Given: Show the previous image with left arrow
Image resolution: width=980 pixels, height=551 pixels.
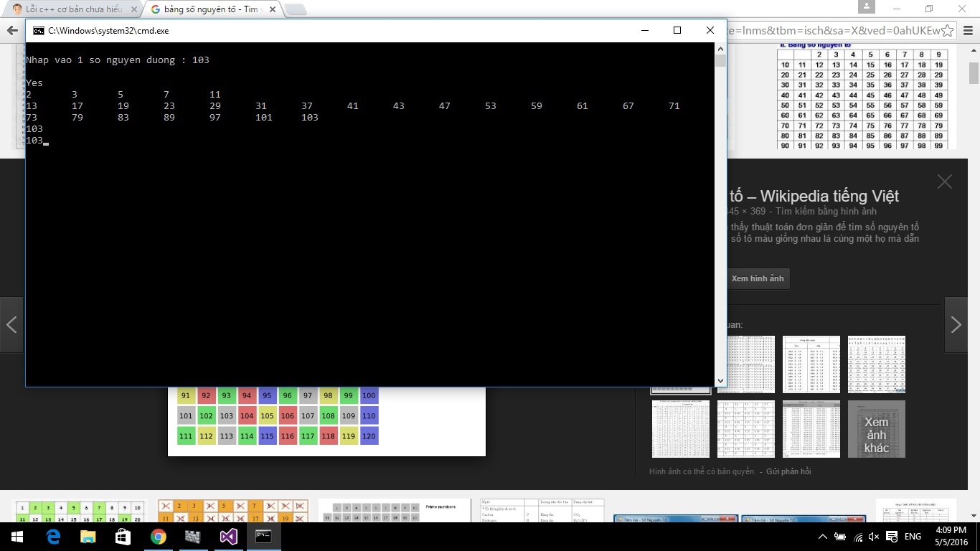Looking at the screenshot, I should (x=11, y=325).
